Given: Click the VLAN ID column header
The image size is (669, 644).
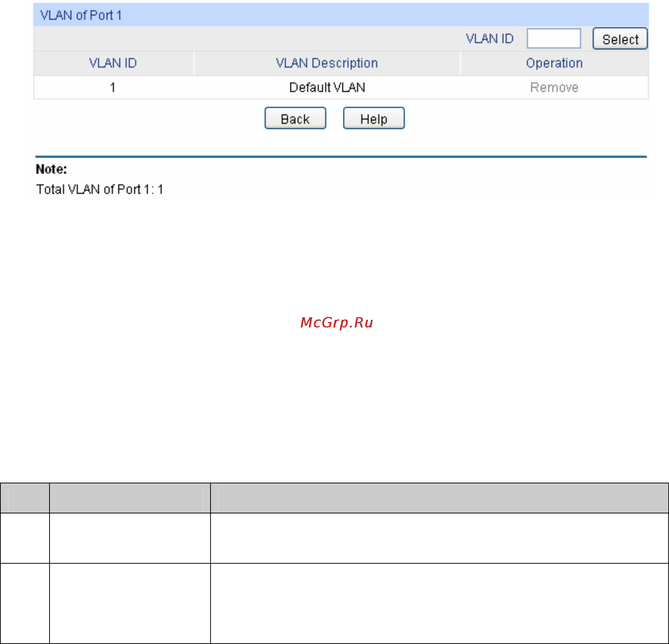Looking at the screenshot, I should coord(113,63).
